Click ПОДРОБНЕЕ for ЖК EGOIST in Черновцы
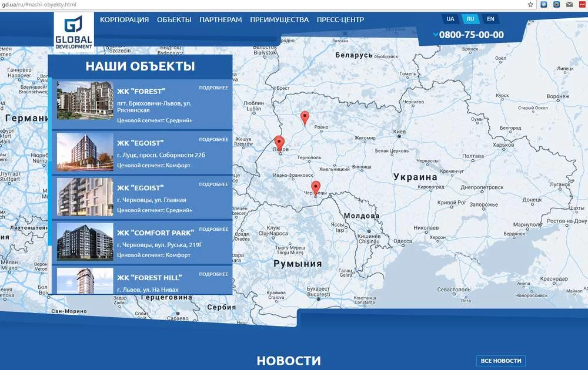 click(x=213, y=184)
